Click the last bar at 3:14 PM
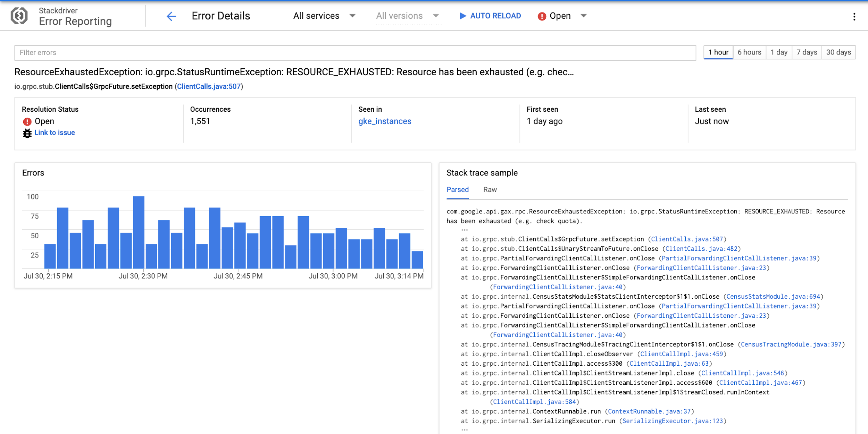This screenshot has width=868, height=434. coord(417,260)
